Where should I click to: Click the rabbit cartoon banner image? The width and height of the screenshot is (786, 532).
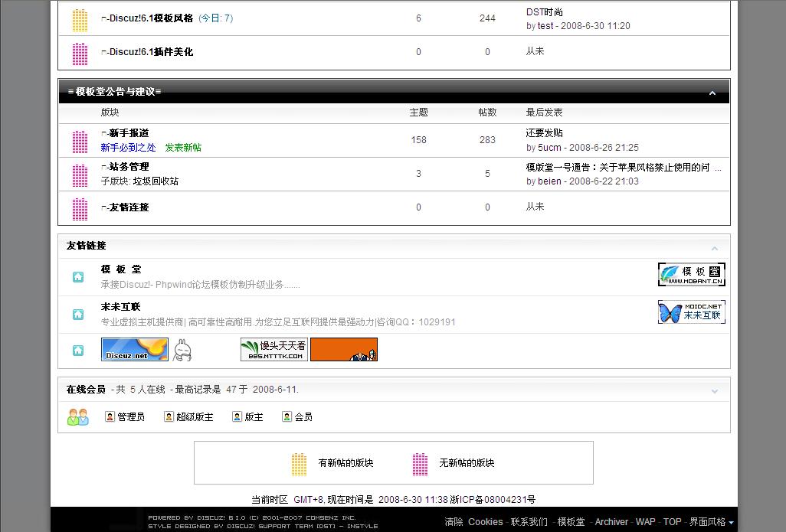(x=182, y=350)
